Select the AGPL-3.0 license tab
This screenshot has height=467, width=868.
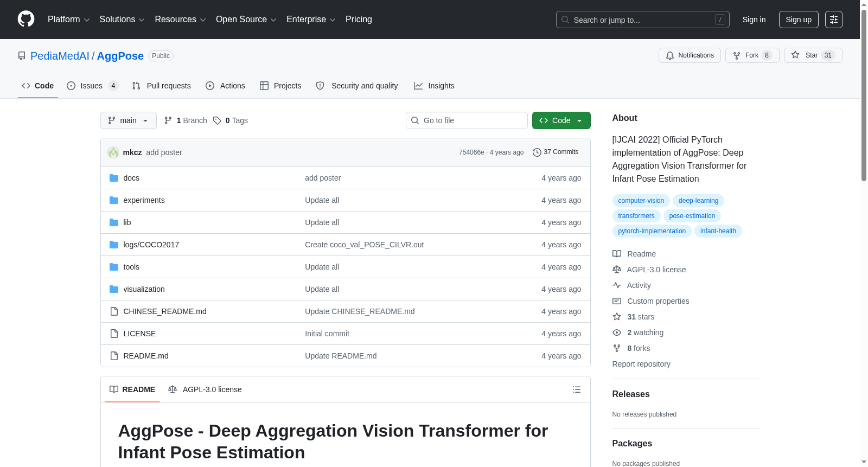point(205,389)
